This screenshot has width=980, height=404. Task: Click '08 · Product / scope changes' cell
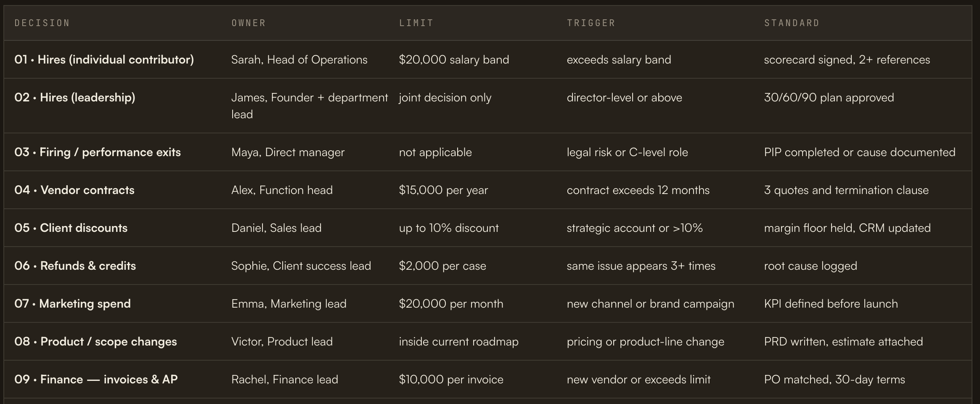point(95,341)
